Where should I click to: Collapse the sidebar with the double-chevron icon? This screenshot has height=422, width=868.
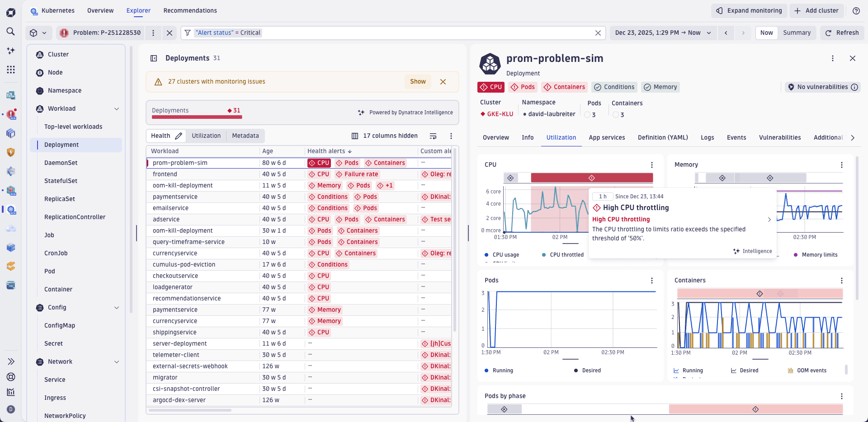click(x=11, y=361)
